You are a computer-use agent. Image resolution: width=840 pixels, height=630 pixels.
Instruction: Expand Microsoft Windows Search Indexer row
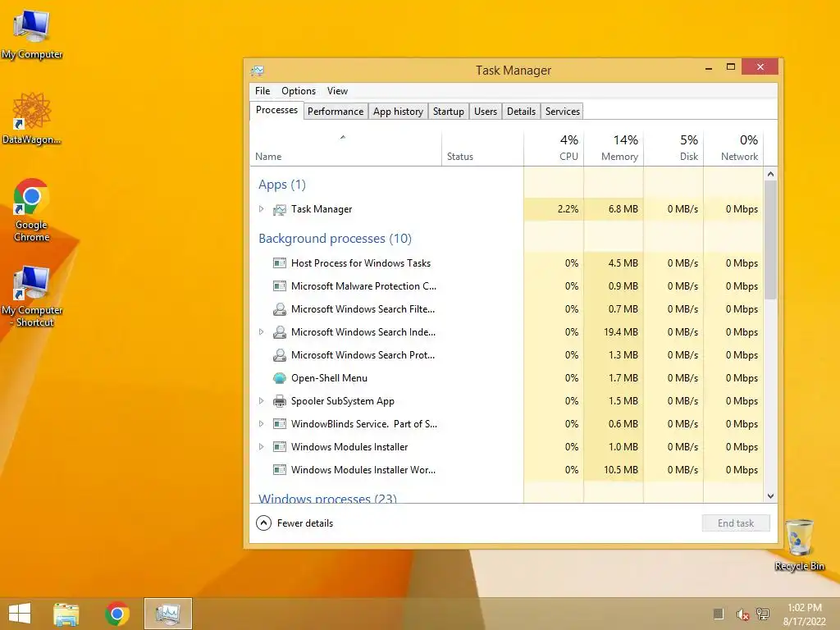pyautogui.click(x=262, y=331)
